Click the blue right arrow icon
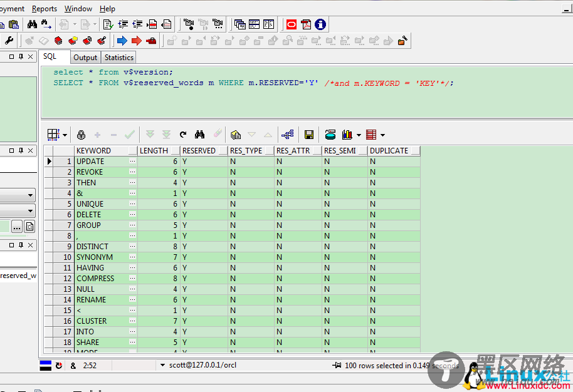573x392 pixels. [122, 41]
